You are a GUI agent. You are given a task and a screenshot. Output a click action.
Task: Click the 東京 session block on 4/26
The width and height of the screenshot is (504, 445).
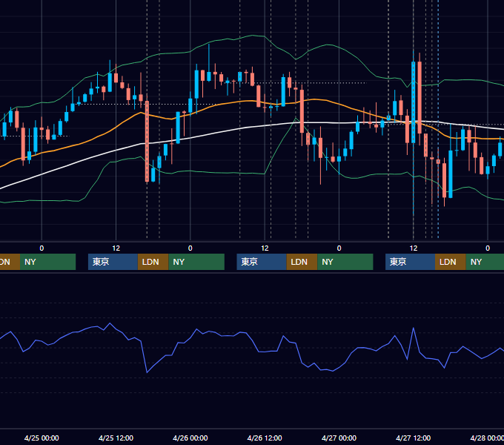(x=262, y=262)
